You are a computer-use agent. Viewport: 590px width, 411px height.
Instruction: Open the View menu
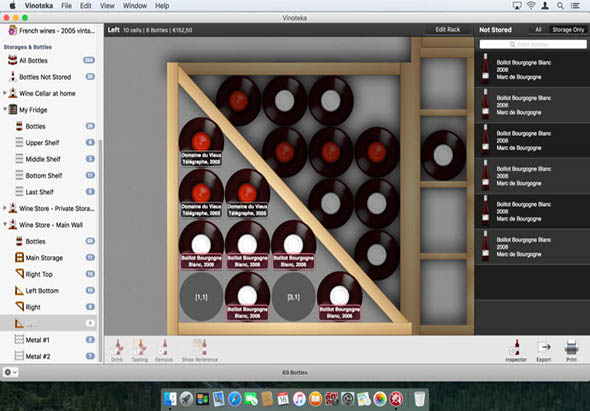[107, 6]
